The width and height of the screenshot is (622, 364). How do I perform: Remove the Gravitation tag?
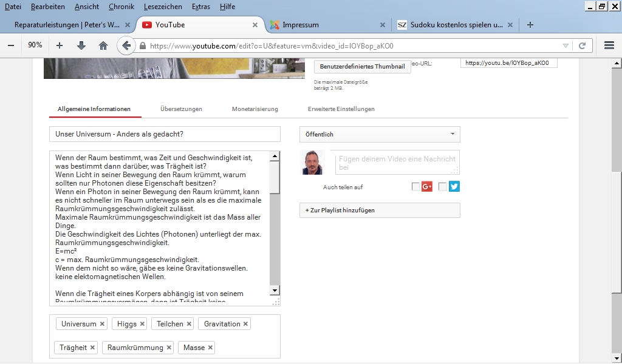(245, 324)
